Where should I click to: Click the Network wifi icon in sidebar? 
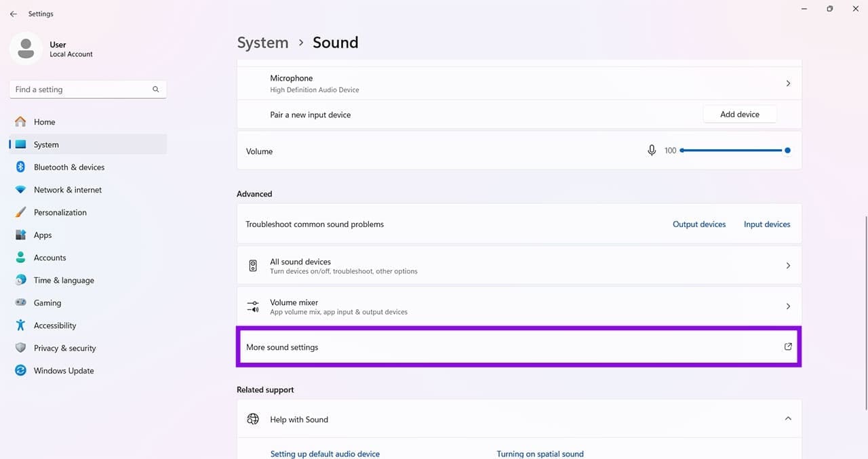pyautogui.click(x=20, y=190)
